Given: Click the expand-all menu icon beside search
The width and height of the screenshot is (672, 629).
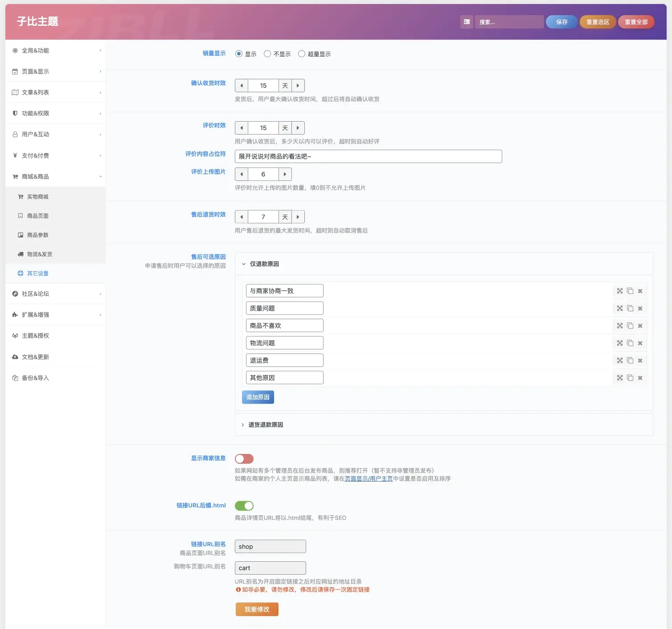Looking at the screenshot, I should click(x=467, y=22).
